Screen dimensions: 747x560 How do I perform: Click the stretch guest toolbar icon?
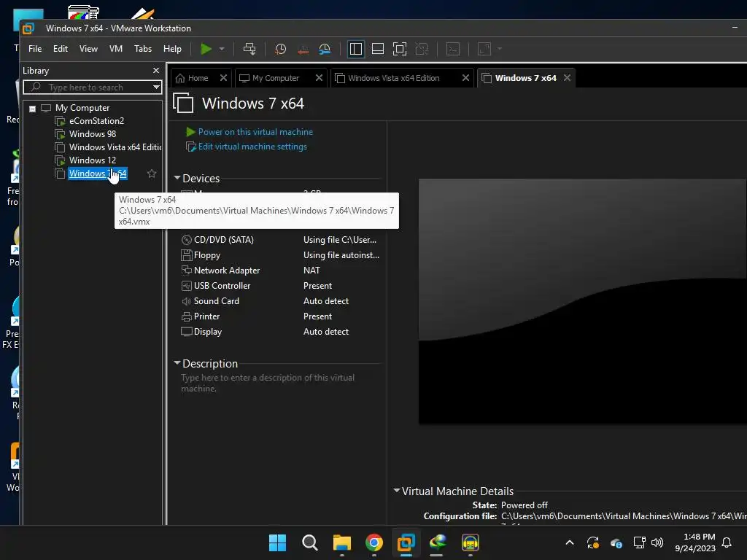tap(484, 49)
